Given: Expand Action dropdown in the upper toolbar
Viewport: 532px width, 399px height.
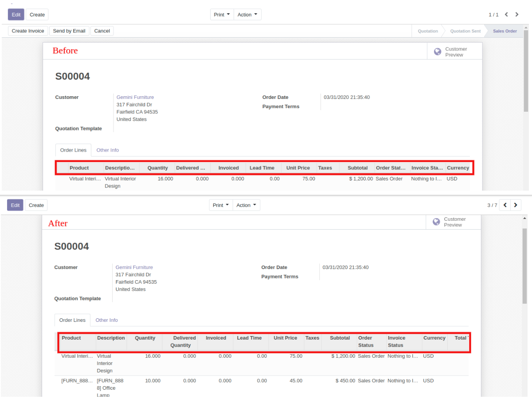Looking at the screenshot, I should 247,15.
